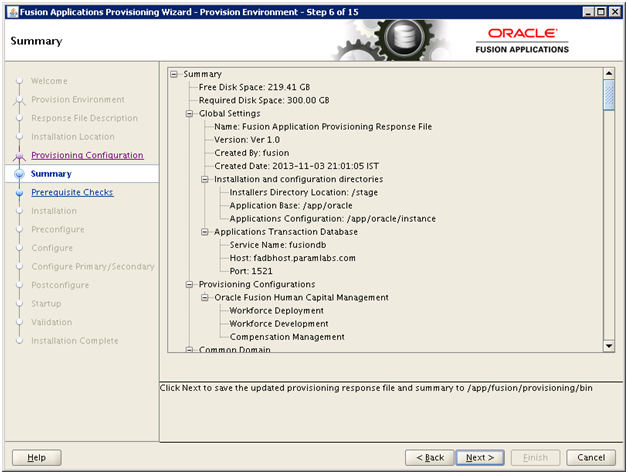Select the Workforce Development row

point(279,324)
